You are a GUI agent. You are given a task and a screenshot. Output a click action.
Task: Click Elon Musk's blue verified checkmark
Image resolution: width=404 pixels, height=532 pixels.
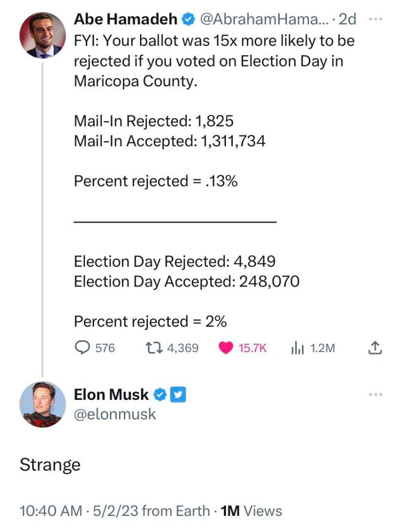point(160,395)
